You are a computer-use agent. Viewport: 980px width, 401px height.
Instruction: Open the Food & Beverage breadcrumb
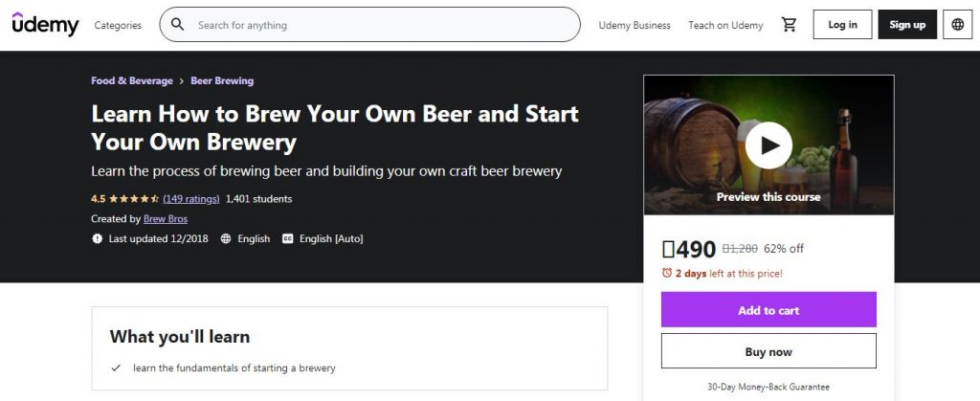132,81
